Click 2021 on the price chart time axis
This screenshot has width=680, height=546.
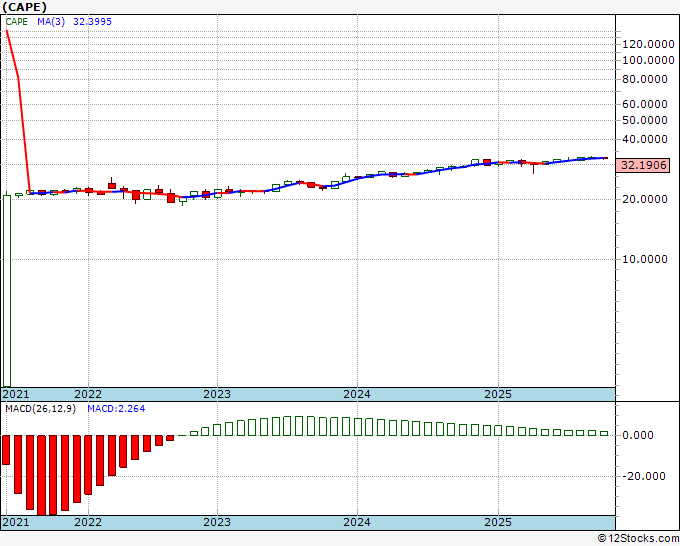tap(16, 394)
